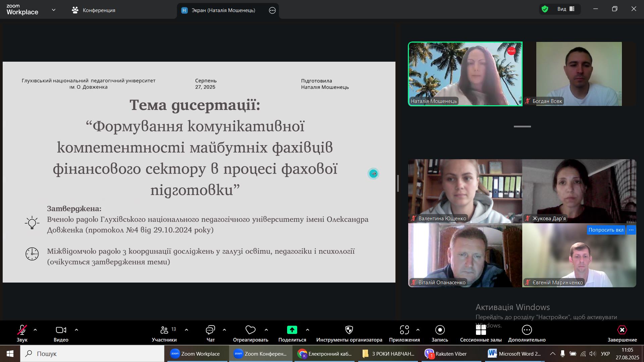
Task: Click the slide's next arrow button
Action: coord(373,174)
